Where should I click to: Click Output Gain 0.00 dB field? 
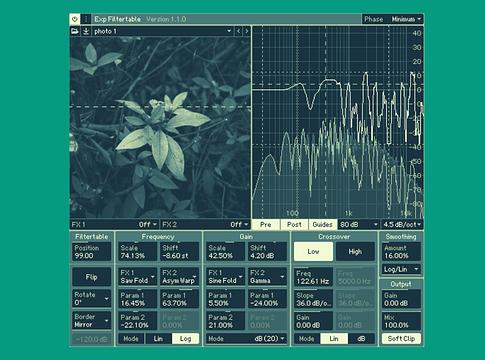coord(401,299)
